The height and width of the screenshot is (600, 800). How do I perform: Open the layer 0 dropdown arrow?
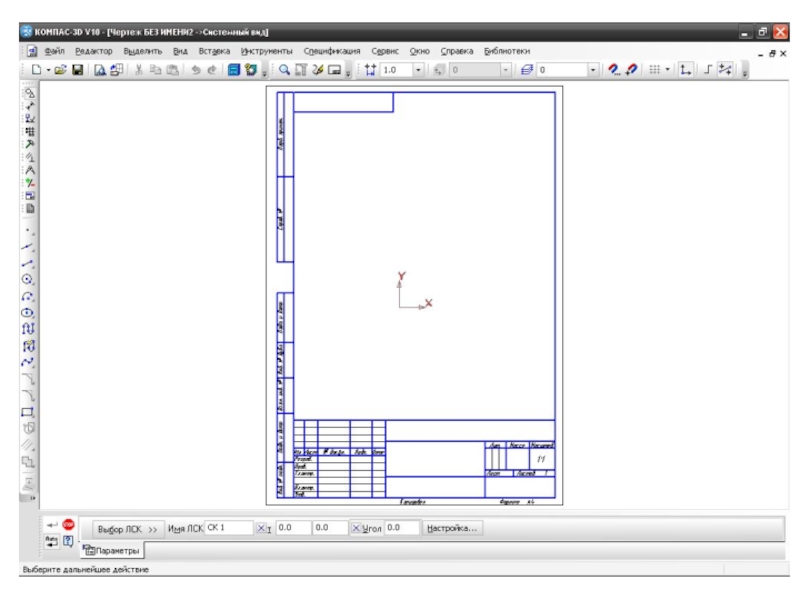(593, 70)
